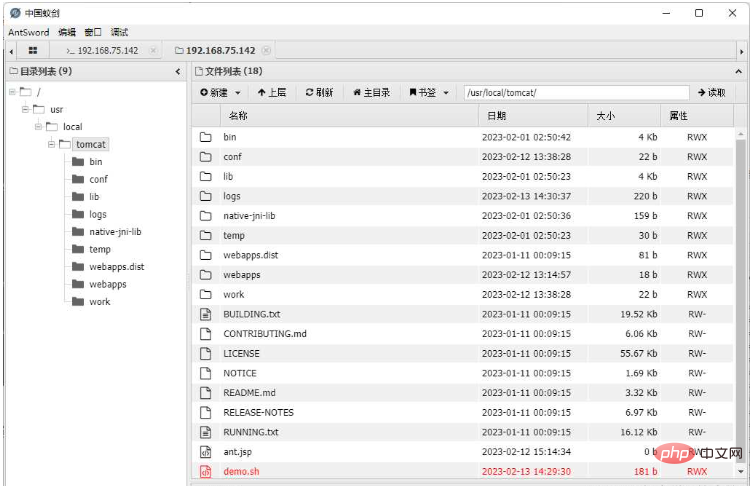This screenshot has height=486, width=753.
Task: Select tomcat in directory tree
Action: [91, 144]
